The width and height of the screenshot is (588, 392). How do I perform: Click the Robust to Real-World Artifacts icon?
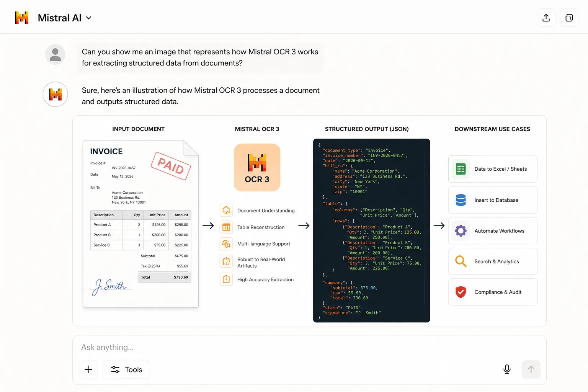click(226, 261)
